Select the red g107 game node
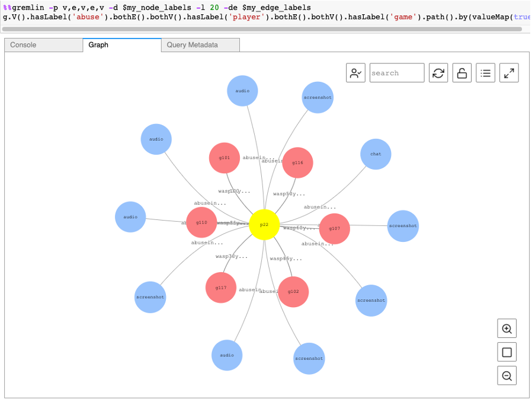 point(335,228)
